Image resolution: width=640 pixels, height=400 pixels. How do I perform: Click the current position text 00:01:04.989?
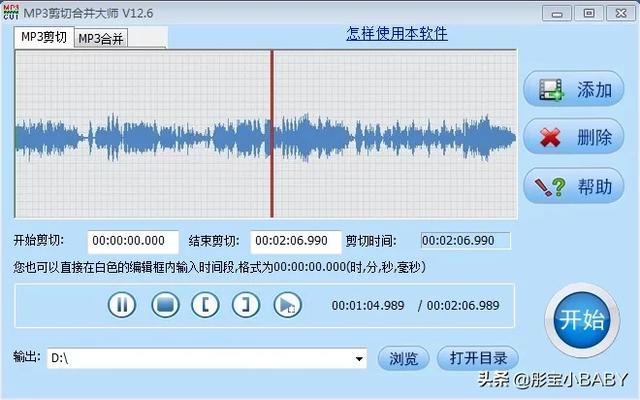368,306
